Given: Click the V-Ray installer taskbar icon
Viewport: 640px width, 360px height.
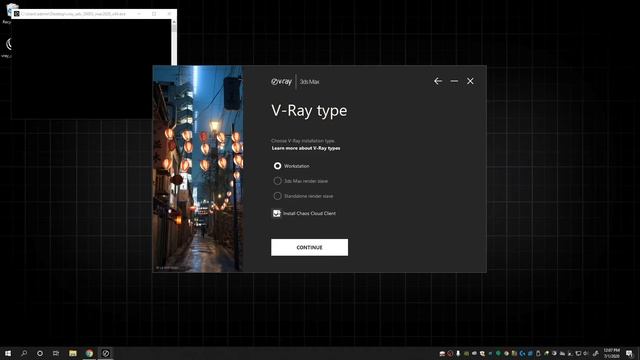Looking at the screenshot, I should click(105, 353).
